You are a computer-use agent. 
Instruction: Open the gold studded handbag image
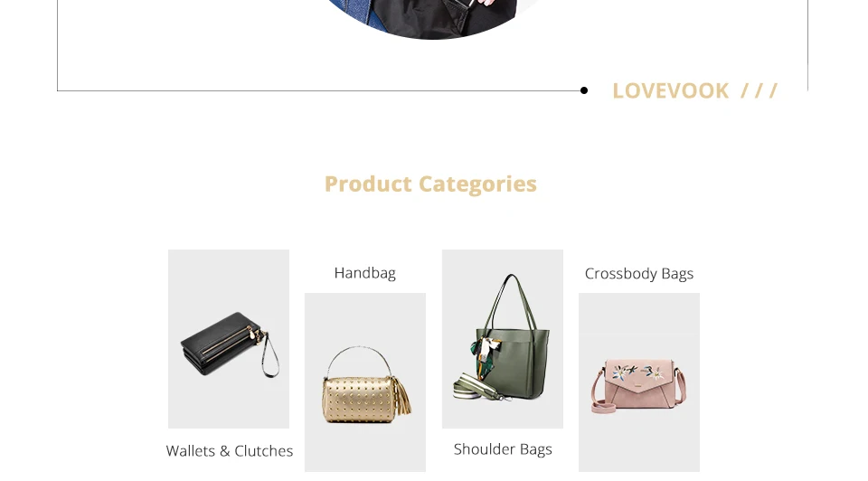(x=365, y=382)
